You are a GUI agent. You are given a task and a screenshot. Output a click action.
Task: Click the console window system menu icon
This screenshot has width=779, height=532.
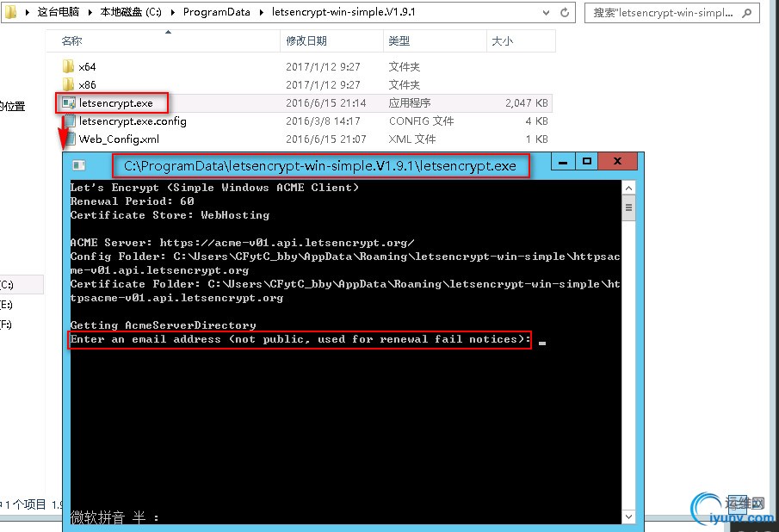pyautogui.click(x=78, y=165)
